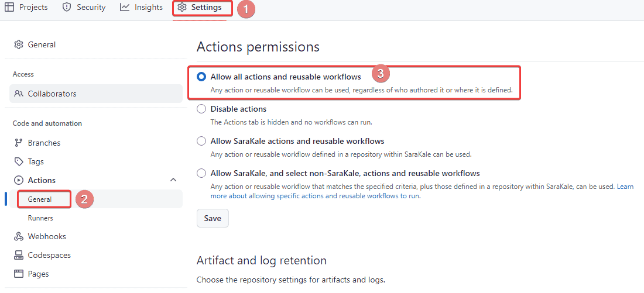Select Allow all actions and reusable workflows
This screenshot has width=644, height=293.
(x=201, y=77)
